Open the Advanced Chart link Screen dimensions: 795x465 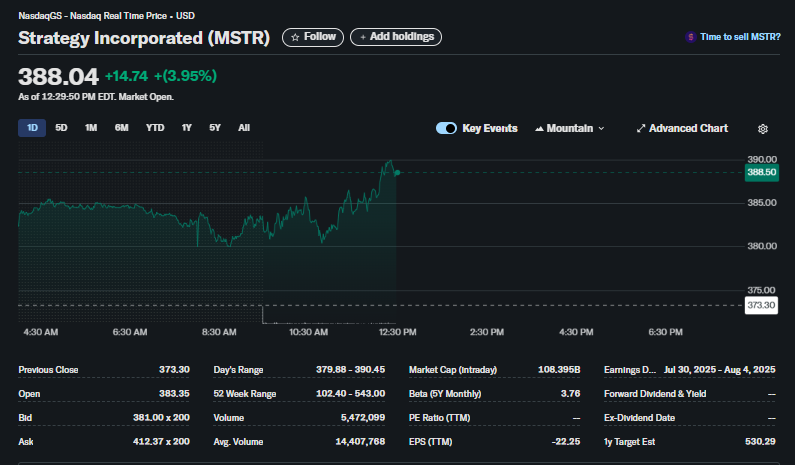[x=682, y=128]
